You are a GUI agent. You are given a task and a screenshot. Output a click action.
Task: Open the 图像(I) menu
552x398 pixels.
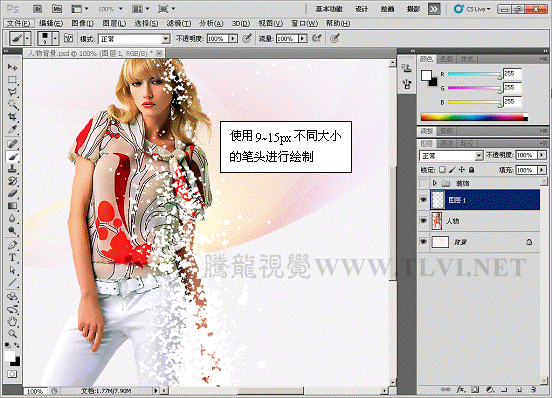(x=82, y=24)
